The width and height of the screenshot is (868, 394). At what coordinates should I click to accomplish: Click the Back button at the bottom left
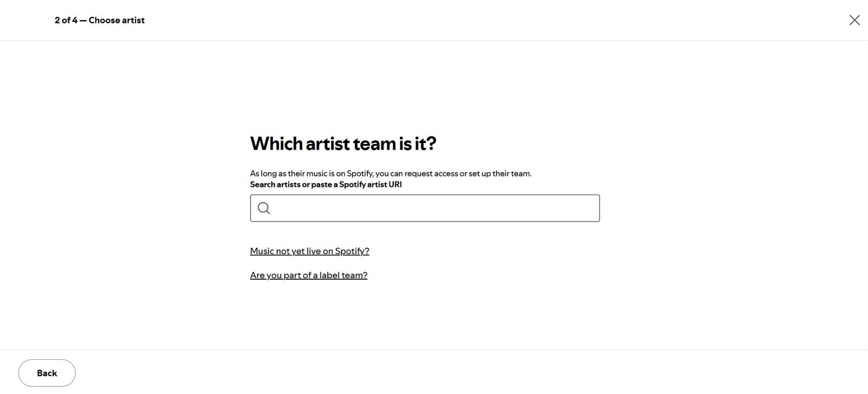point(47,373)
